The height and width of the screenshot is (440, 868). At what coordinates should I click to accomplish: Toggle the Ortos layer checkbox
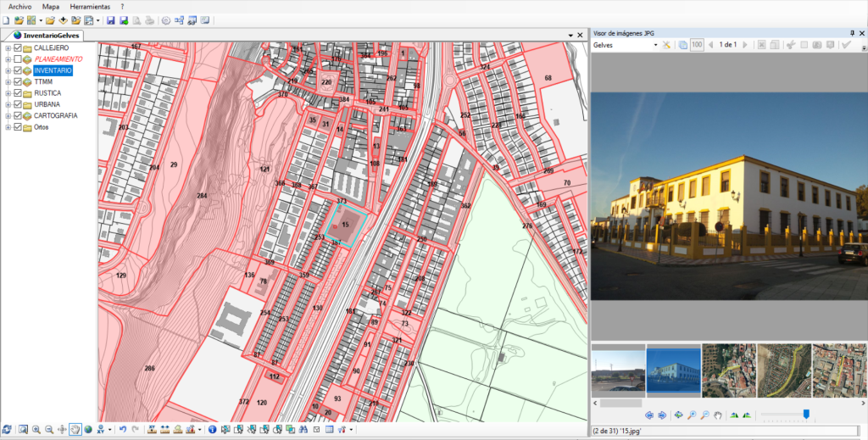(18, 127)
